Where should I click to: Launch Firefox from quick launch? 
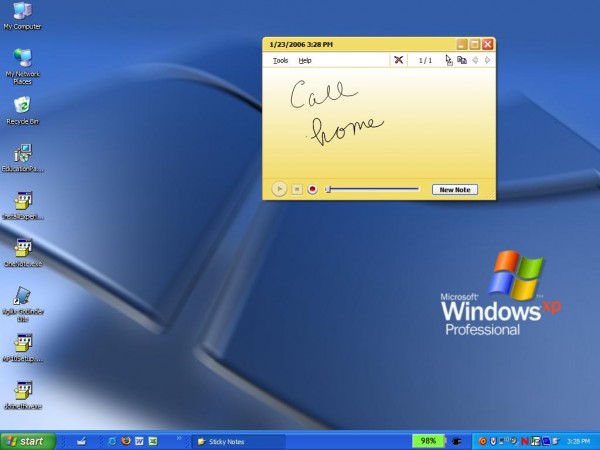[x=126, y=441]
